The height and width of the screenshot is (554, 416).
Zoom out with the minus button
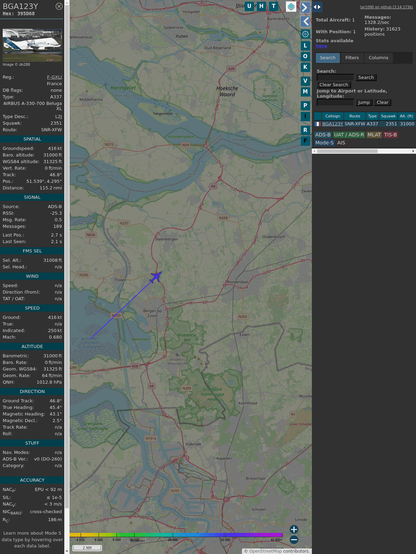(x=294, y=540)
